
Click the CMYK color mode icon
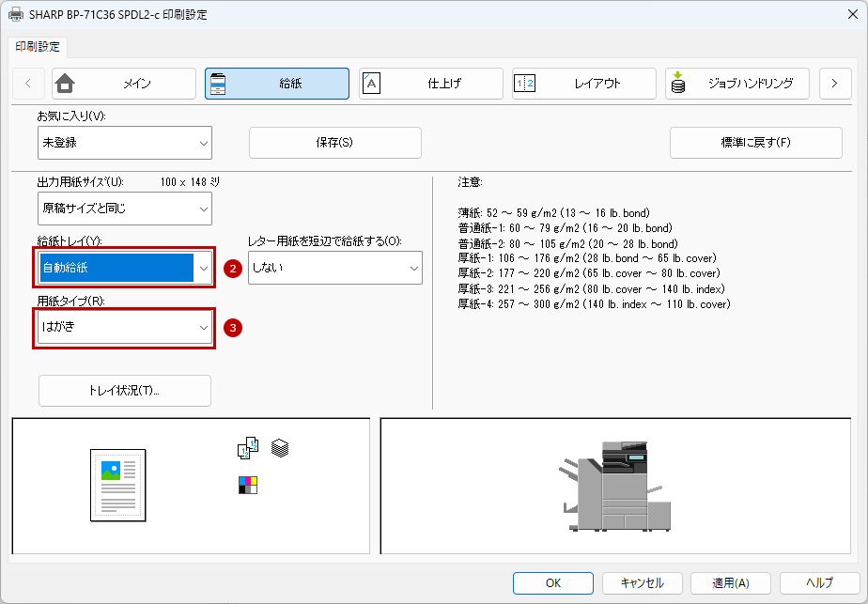point(248,485)
